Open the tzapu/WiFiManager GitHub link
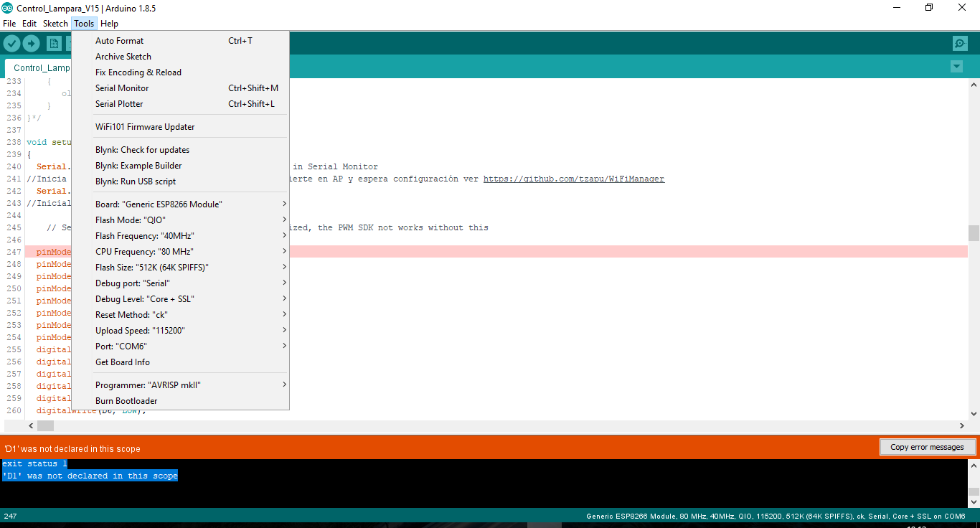The width and height of the screenshot is (980, 528). (574, 179)
